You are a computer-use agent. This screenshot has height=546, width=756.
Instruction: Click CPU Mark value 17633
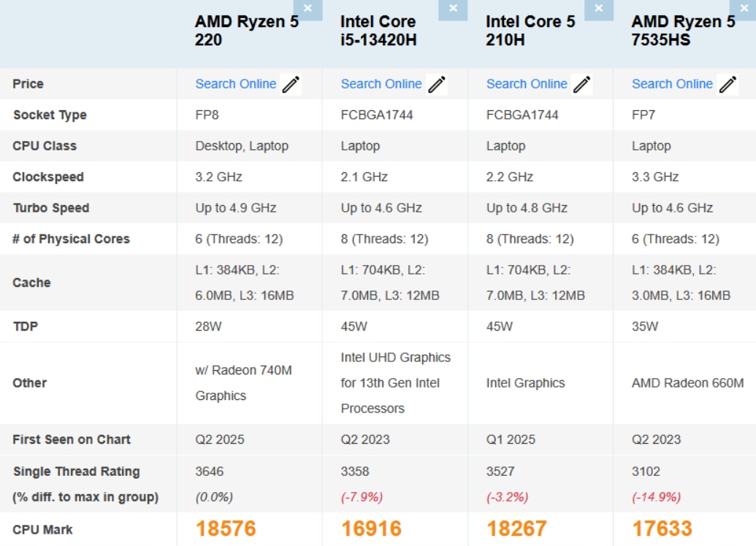coord(663,528)
